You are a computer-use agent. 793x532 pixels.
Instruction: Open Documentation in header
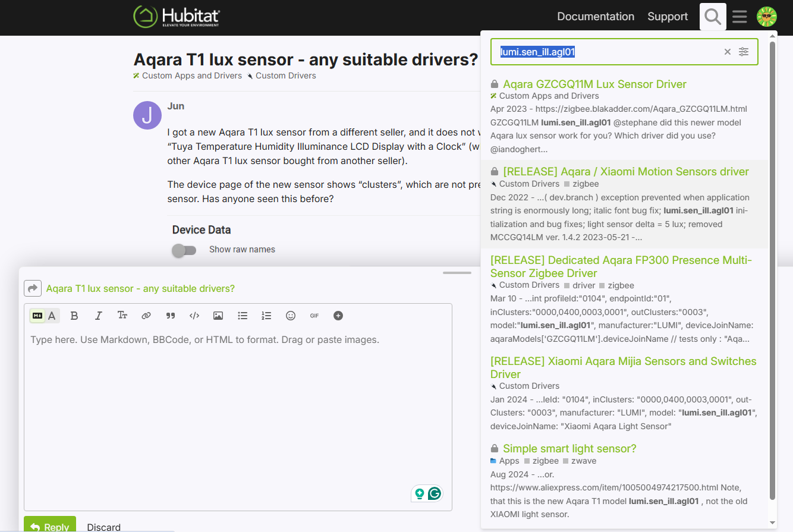coord(596,17)
